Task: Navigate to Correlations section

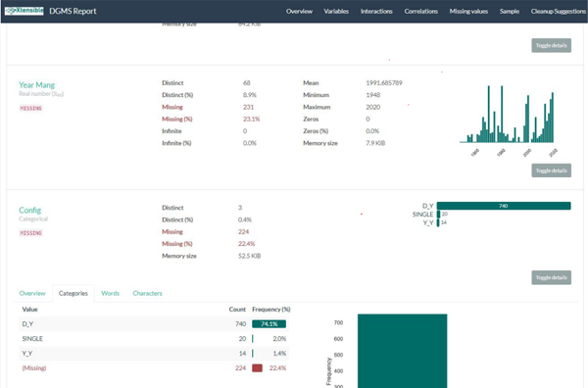Action: click(x=420, y=11)
